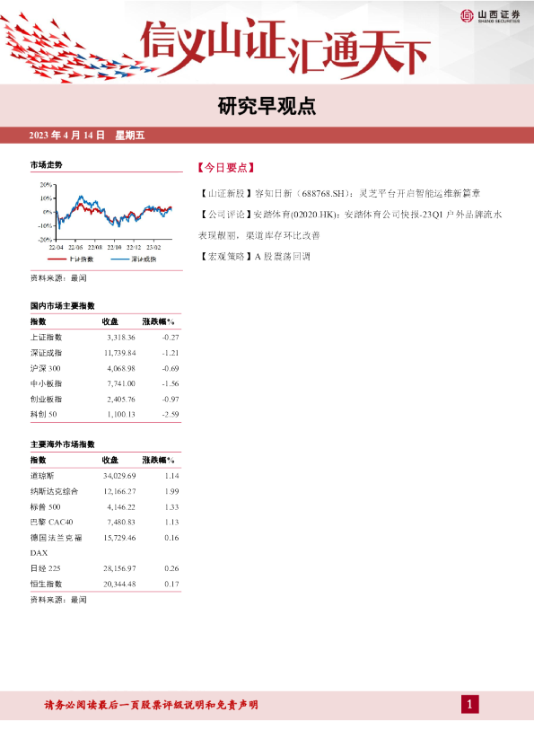534x756 pixels.
Task: Select the date 2023年4月14日
Action: point(66,135)
